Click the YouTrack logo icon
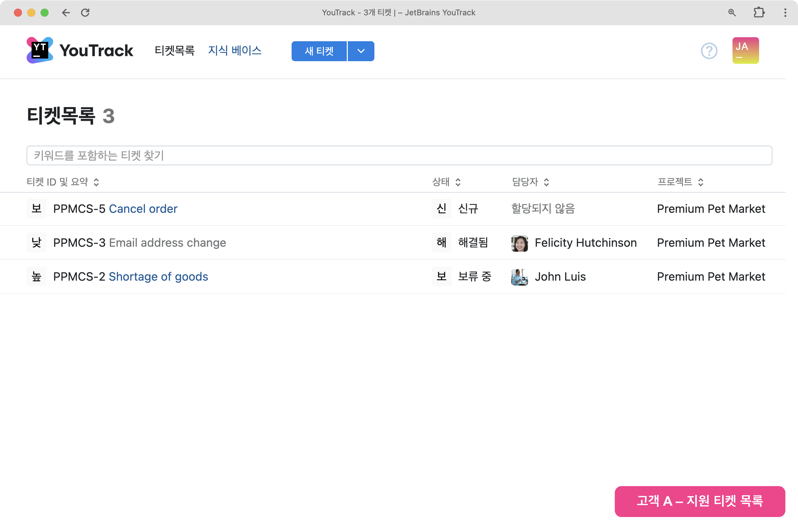798x532 pixels. pyautogui.click(x=40, y=50)
